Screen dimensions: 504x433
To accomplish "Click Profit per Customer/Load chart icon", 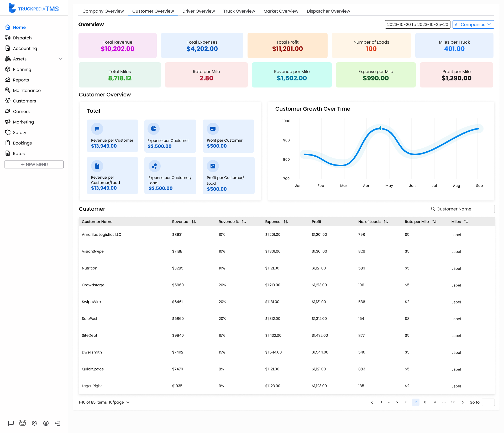I will (213, 166).
